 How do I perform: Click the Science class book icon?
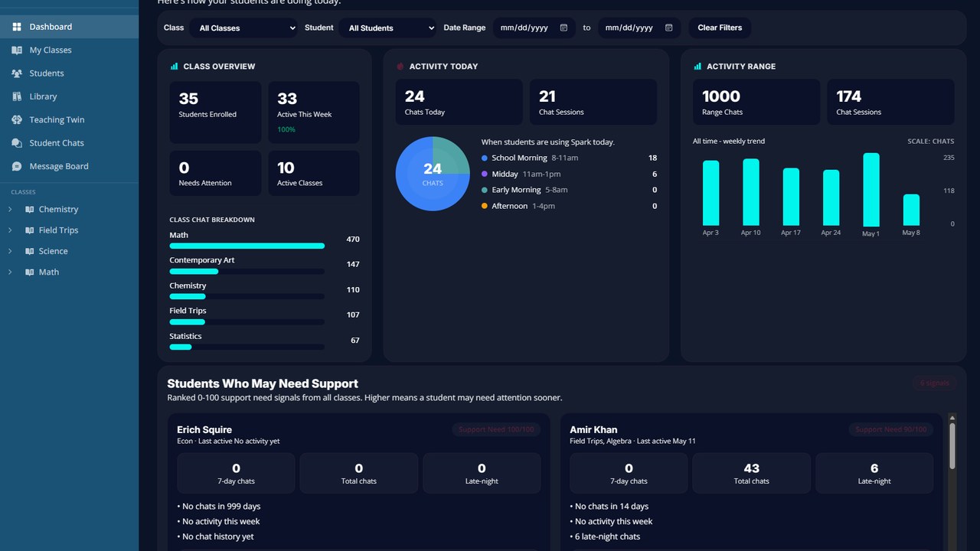tap(30, 251)
